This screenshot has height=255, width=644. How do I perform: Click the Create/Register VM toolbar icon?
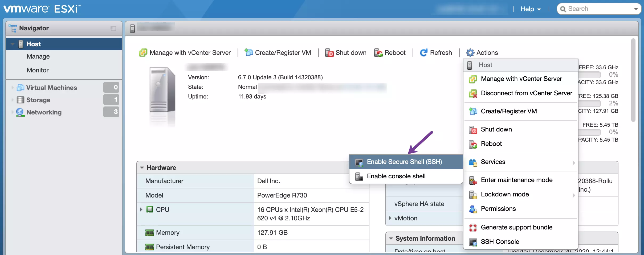point(249,53)
